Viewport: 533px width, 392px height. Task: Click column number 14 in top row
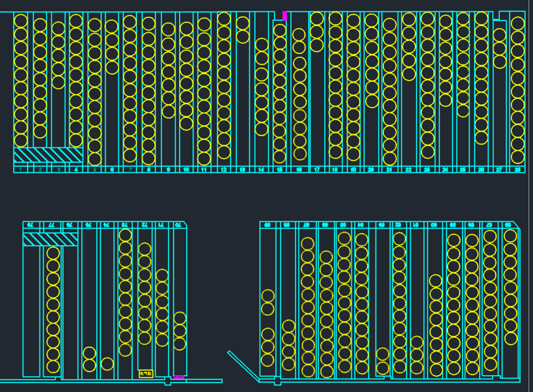[261, 169]
